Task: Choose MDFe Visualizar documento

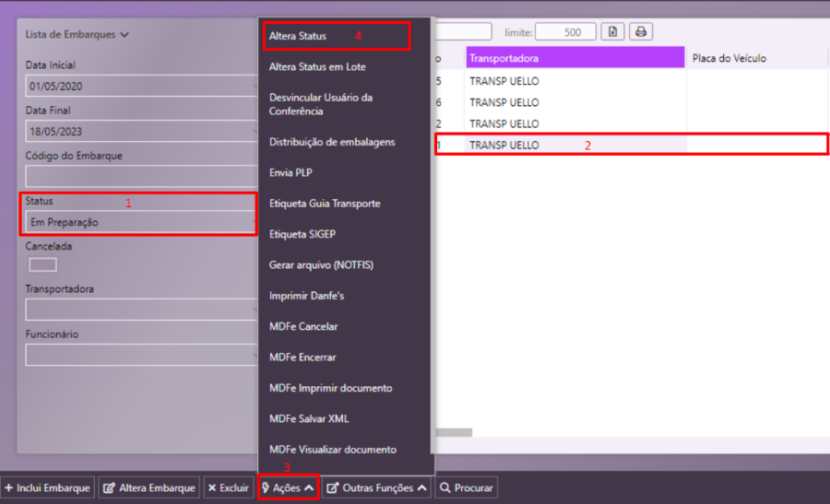Action: coord(332,449)
